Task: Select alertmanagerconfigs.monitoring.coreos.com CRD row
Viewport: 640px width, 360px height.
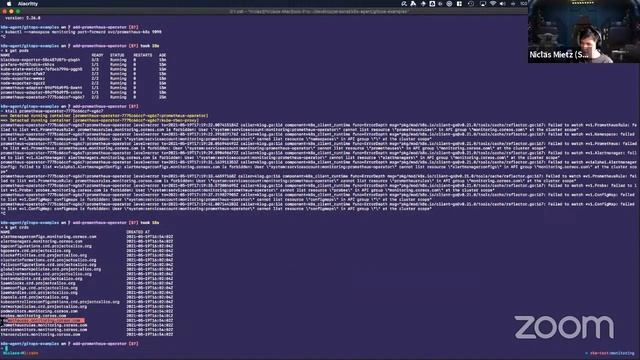Action: click(87, 237)
